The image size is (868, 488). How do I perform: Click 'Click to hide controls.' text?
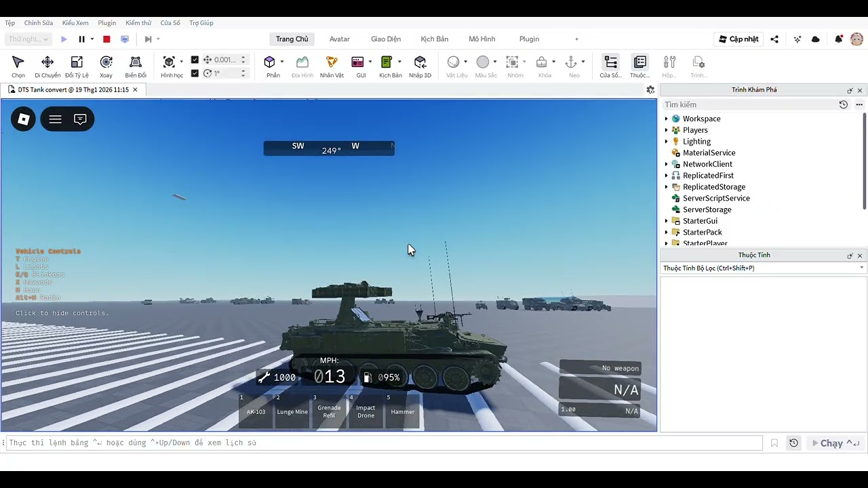62,313
